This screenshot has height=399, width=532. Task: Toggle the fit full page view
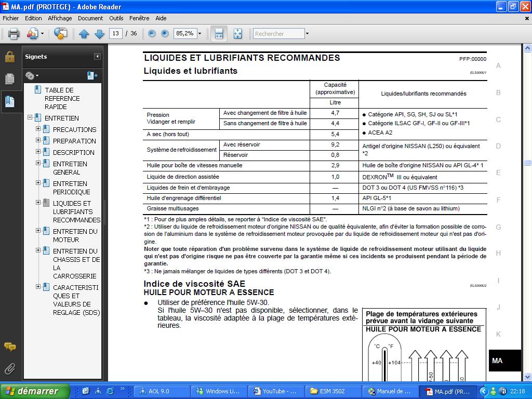[237, 34]
